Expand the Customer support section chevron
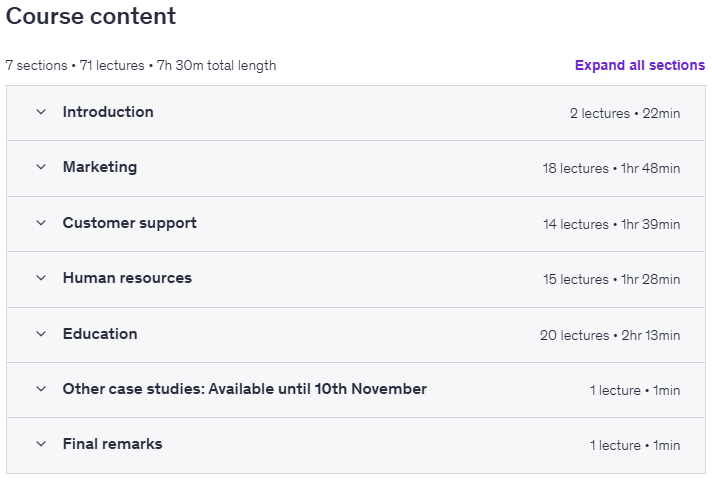The width and height of the screenshot is (712, 481). click(41, 223)
